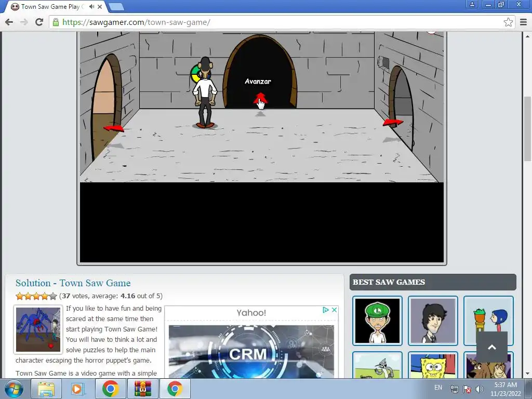
Task: Click the EN language indicator
Action: [x=438, y=388]
